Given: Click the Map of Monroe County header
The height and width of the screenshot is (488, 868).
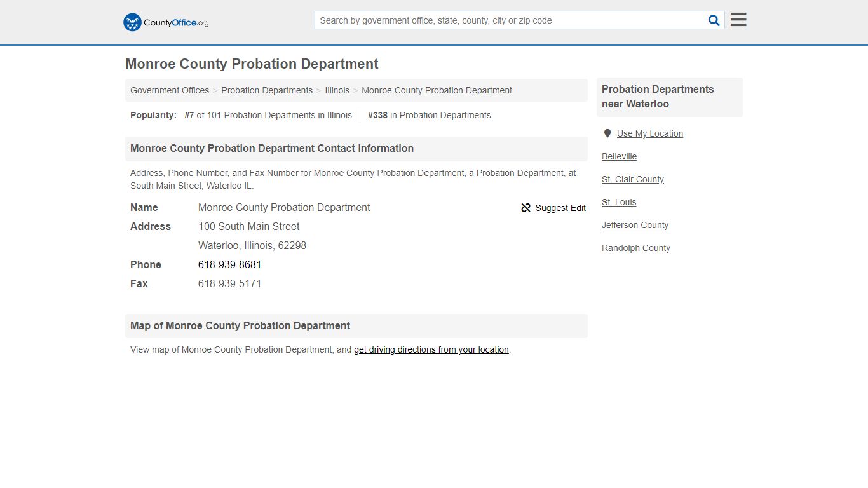Looking at the screenshot, I should coord(356,326).
